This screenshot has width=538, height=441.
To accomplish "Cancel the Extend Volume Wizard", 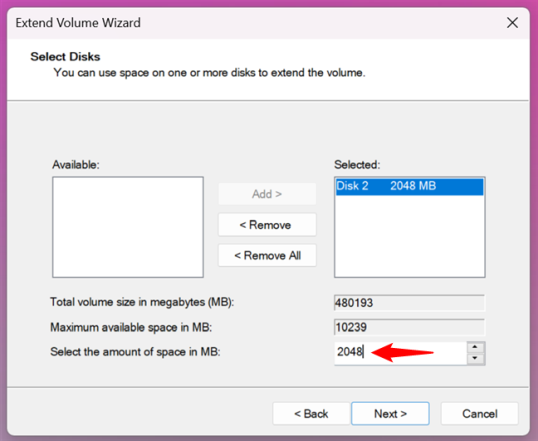I will 479,414.
